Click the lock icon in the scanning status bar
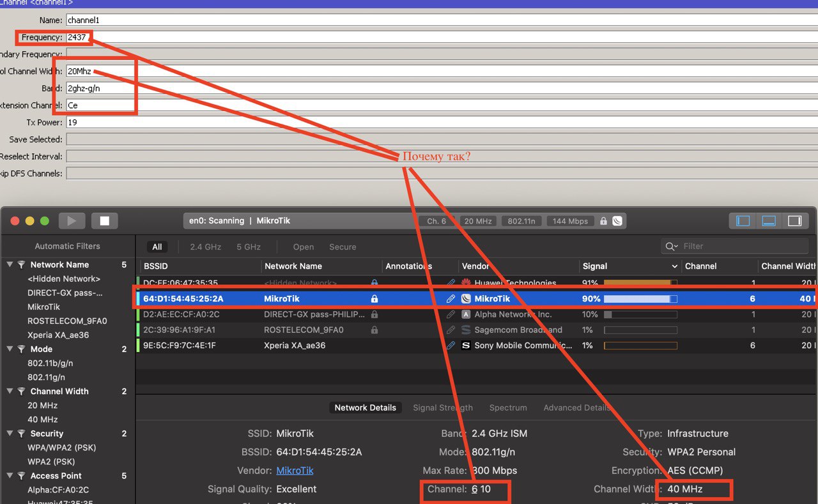 (603, 221)
